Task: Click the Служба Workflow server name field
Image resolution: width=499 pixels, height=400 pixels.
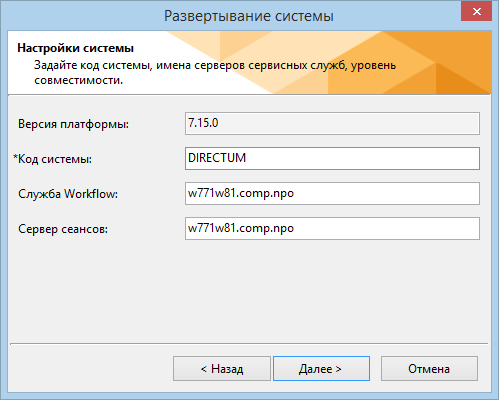Action: [x=332, y=193]
